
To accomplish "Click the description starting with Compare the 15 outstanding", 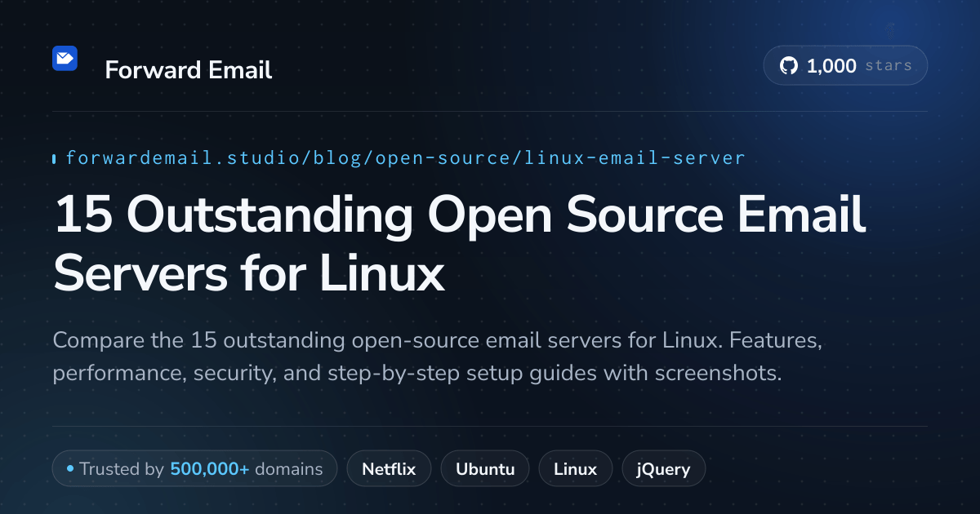I will pyautogui.click(x=437, y=357).
